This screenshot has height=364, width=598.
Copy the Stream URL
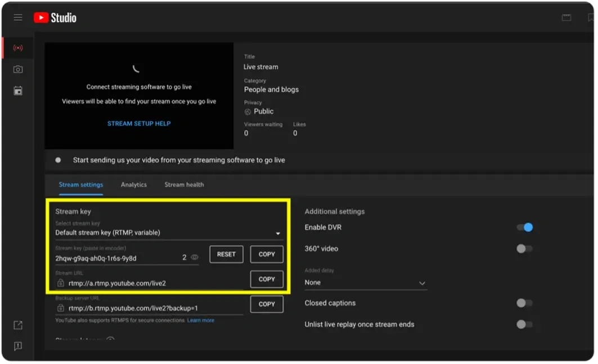pos(267,279)
